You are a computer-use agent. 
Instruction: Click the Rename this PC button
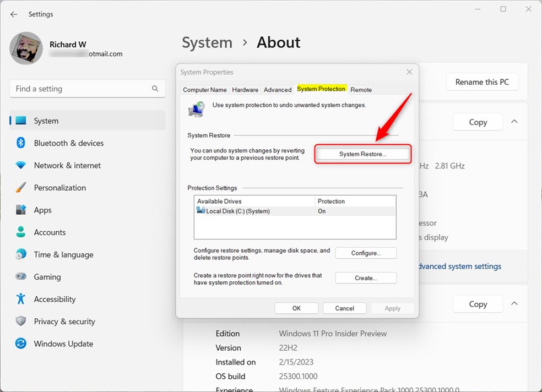pos(482,81)
